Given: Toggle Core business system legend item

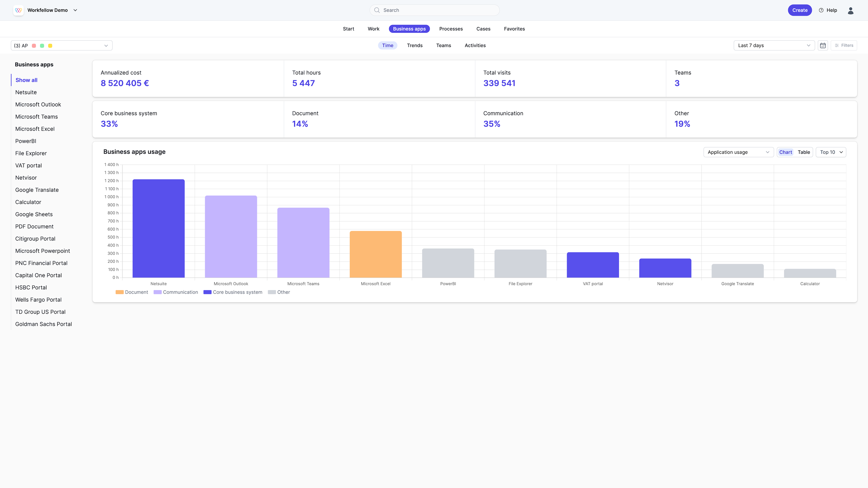Looking at the screenshot, I should point(233,292).
